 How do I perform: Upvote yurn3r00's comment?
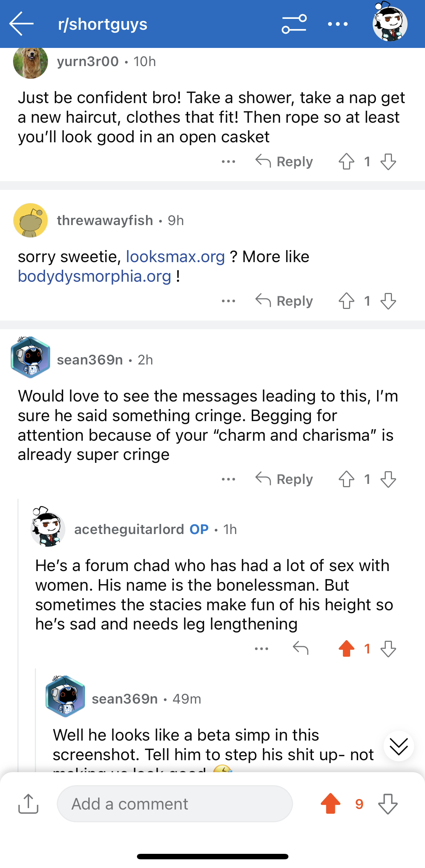click(347, 162)
